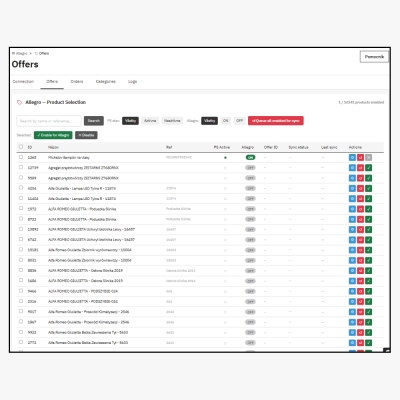Screen dimensions: 400x400
Task: Click the green checkmark icon in row 2772
Action: (x=368, y=343)
